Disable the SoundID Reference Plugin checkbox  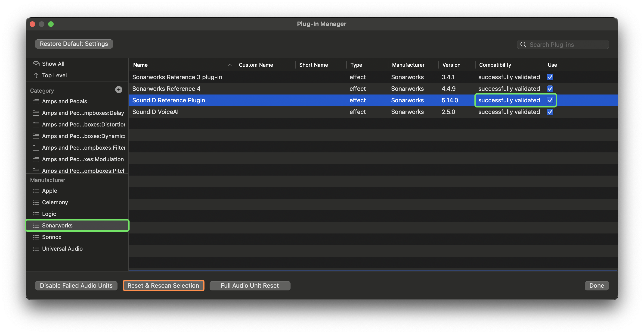(x=550, y=100)
